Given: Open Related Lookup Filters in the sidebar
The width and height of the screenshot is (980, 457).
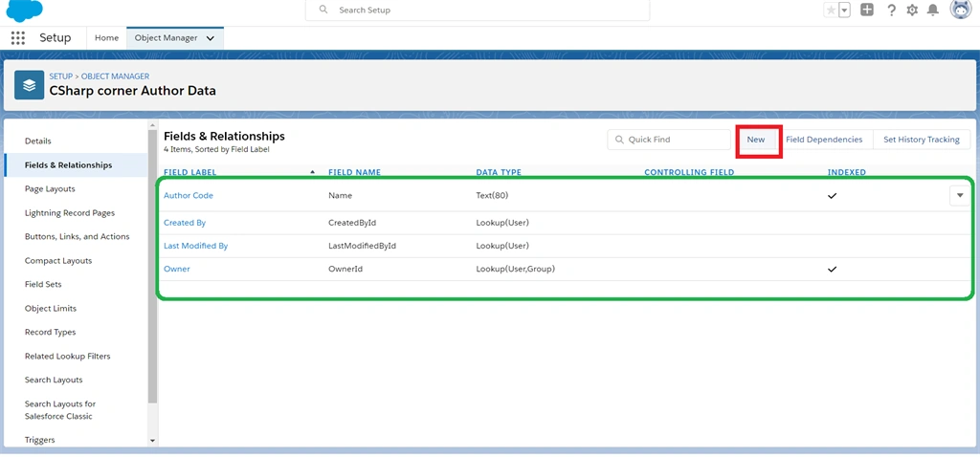Looking at the screenshot, I should click(68, 356).
